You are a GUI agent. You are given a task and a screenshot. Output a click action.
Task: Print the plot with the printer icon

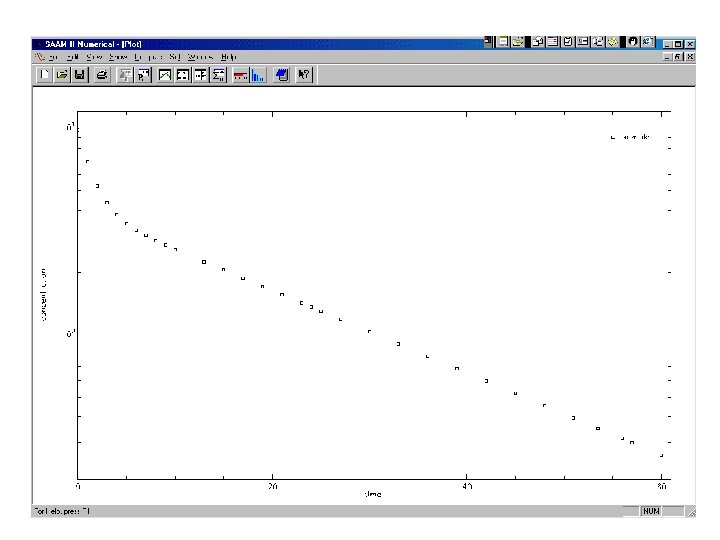(102, 75)
